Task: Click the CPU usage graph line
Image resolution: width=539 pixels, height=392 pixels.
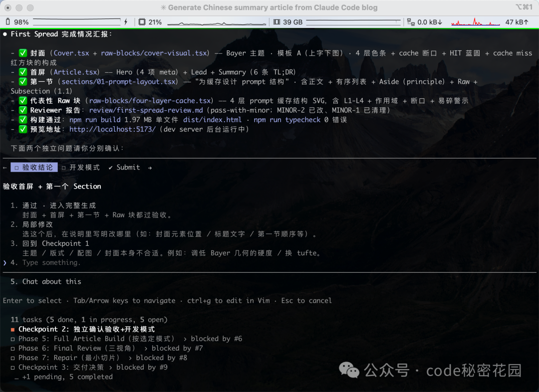Action: coord(217,23)
